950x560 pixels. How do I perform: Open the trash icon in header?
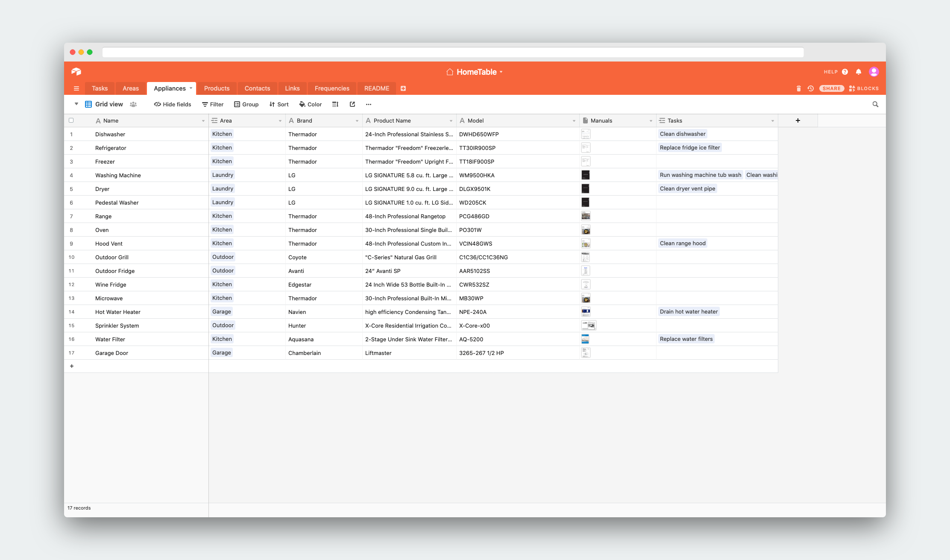(799, 88)
